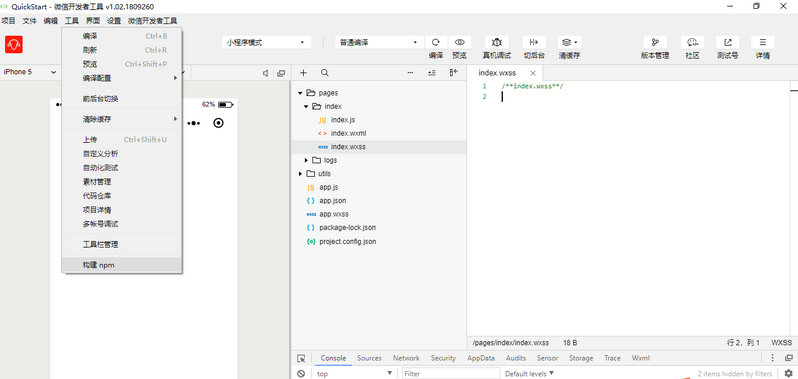Click the simulator capsule three-dots icon
This screenshot has height=379, width=798.
click(x=193, y=123)
